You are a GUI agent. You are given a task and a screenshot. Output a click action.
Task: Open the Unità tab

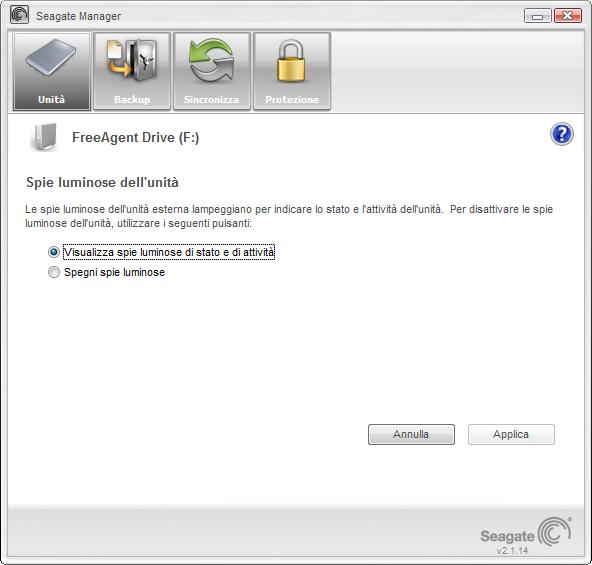(x=52, y=71)
